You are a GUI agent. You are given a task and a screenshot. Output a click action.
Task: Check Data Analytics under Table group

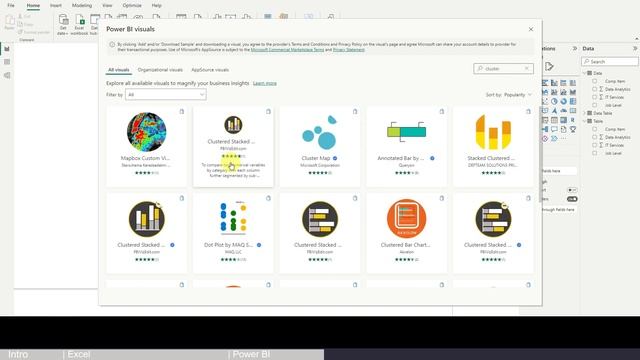coord(595,137)
